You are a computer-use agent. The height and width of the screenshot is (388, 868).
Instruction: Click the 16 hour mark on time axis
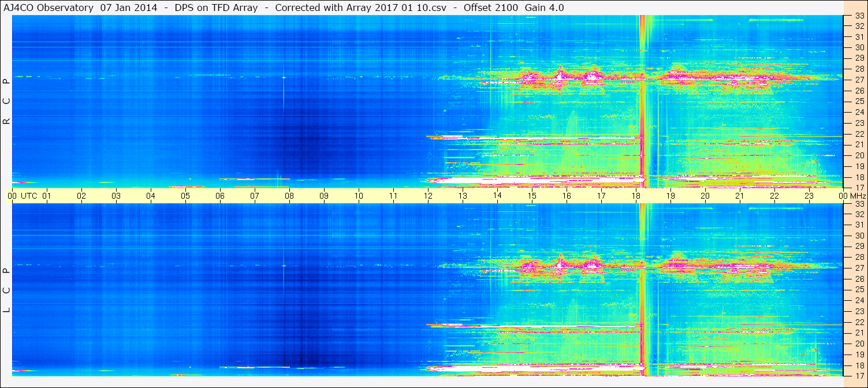point(567,196)
